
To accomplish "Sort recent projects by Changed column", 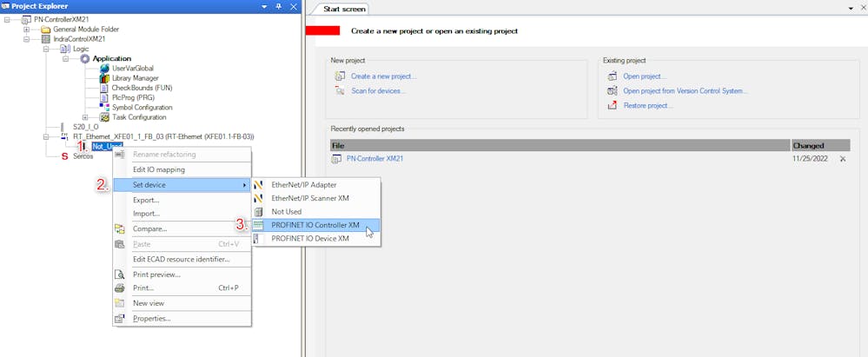I will click(820, 146).
